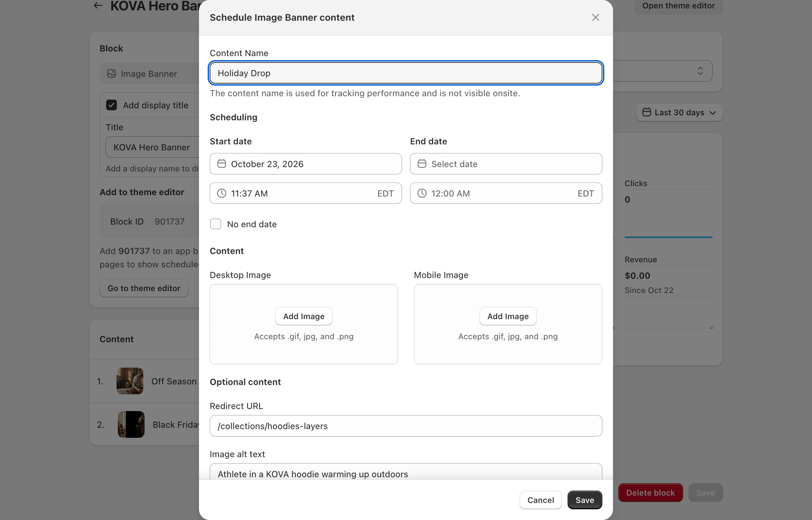
Task: Click the calendar icon in End date field
Action: coord(422,164)
